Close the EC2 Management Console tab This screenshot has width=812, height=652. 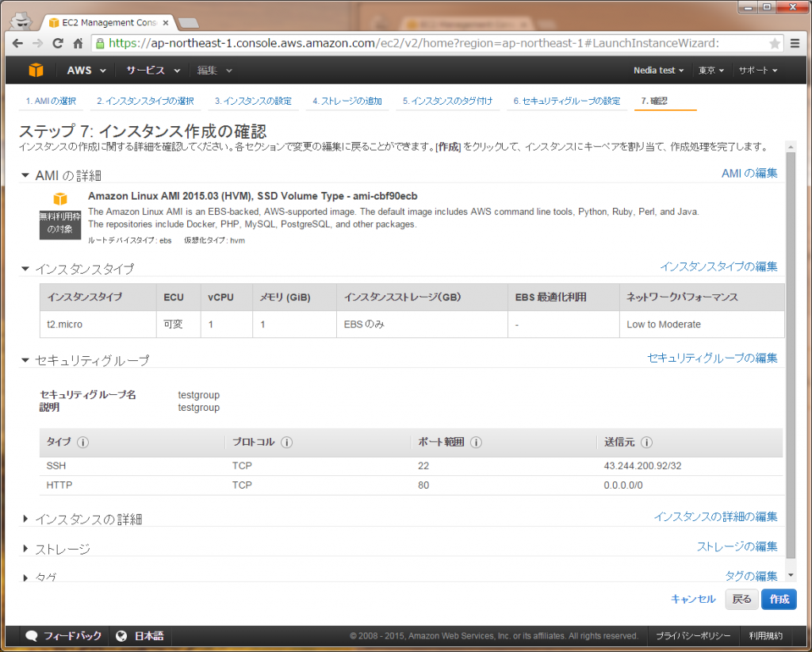coord(166,23)
